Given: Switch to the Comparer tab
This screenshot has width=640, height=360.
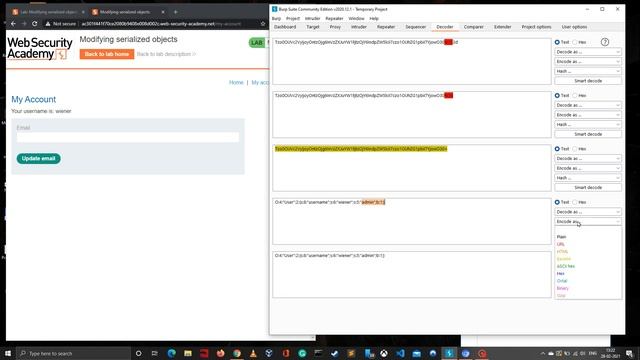Looking at the screenshot, I should (x=473, y=27).
